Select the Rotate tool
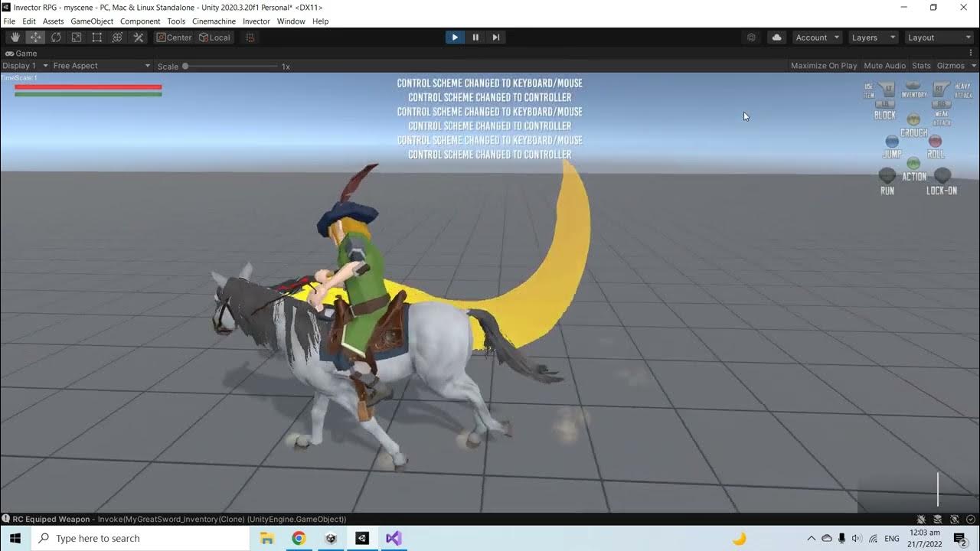This screenshot has height=551, width=980. click(x=56, y=37)
